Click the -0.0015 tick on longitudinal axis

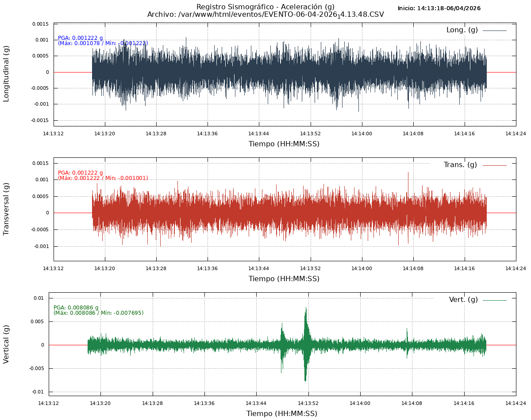[x=40, y=120]
